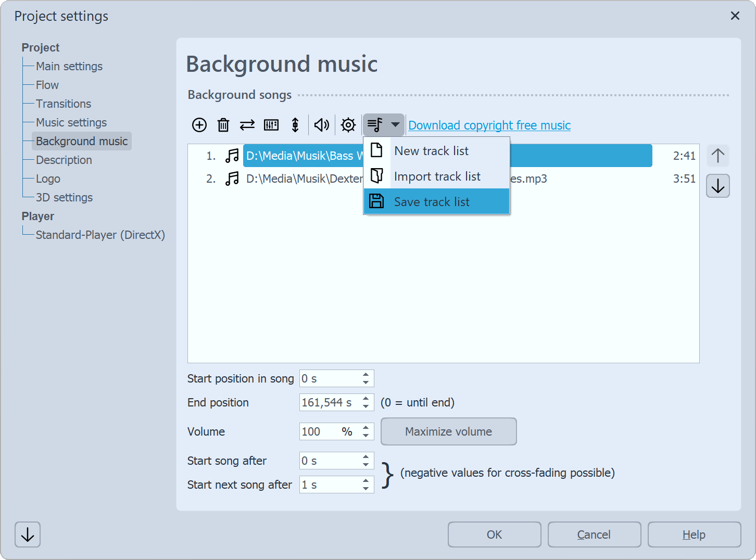Move selected song up with arrow button

click(718, 156)
